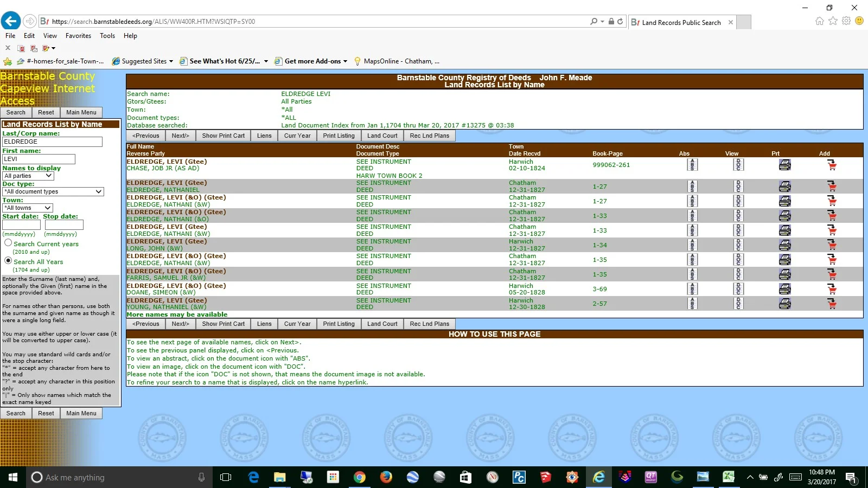Viewport: 868px width, 488px height.
Task: Launch Google Chrome from the taskbar
Action: click(360, 477)
